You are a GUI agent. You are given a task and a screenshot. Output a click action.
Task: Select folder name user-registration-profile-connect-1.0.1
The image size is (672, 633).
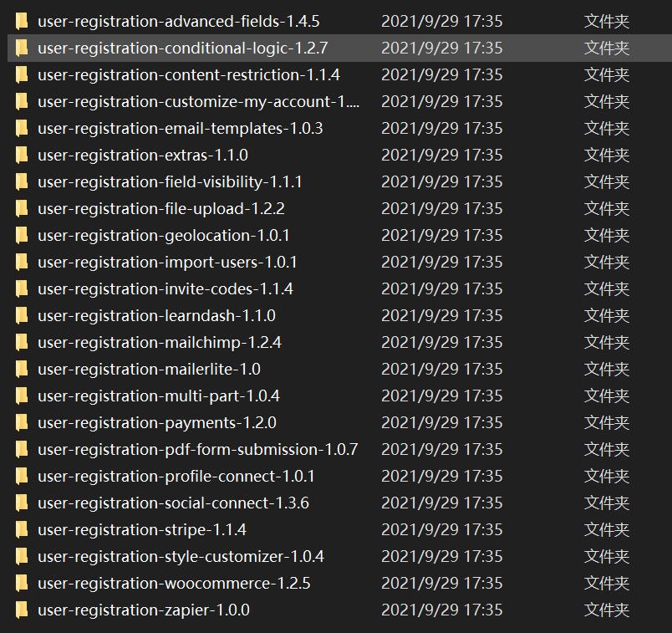(176, 476)
